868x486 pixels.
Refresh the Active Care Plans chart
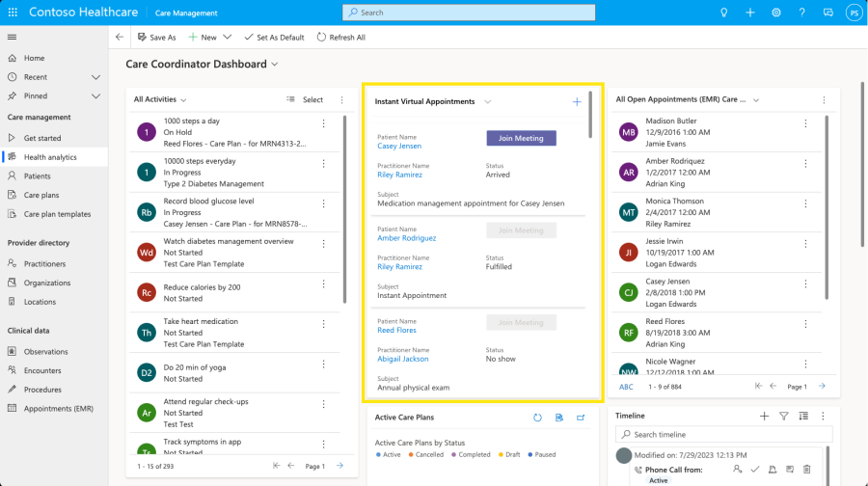coord(538,418)
